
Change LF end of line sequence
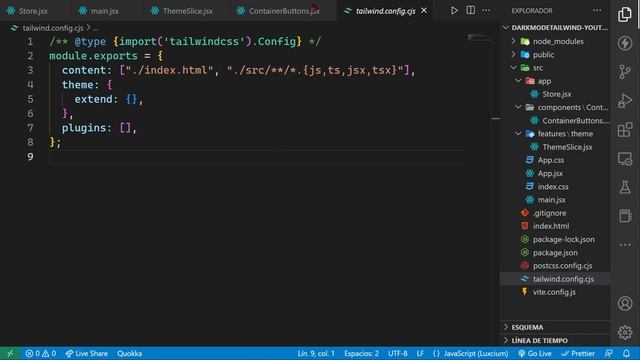(420, 353)
